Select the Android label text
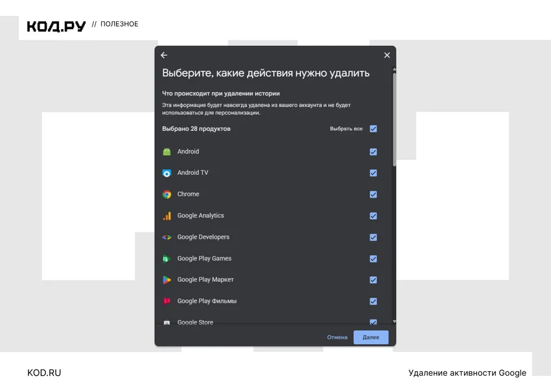 coord(188,152)
